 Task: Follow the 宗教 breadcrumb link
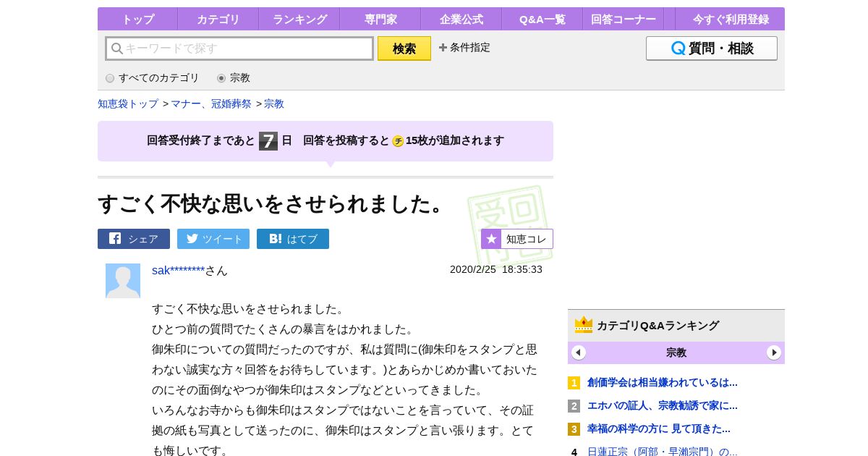point(274,104)
